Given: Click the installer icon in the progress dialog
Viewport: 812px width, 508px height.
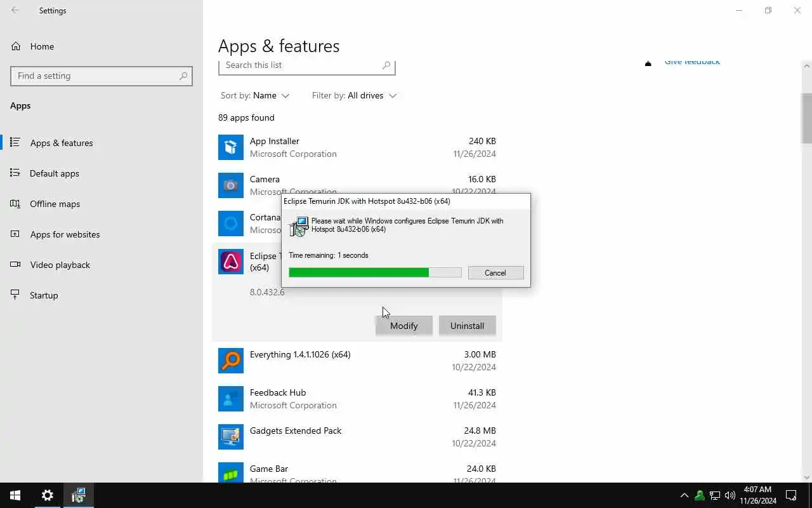Looking at the screenshot, I should click(299, 227).
